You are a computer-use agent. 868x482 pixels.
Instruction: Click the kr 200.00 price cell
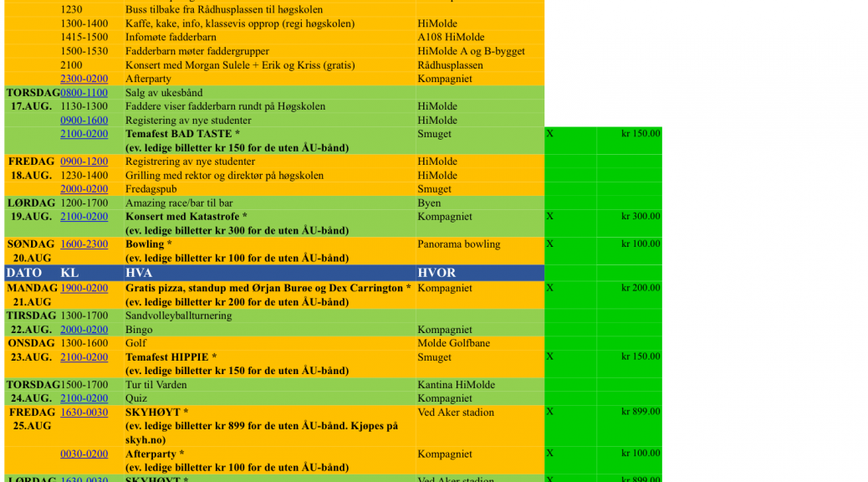coord(640,288)
